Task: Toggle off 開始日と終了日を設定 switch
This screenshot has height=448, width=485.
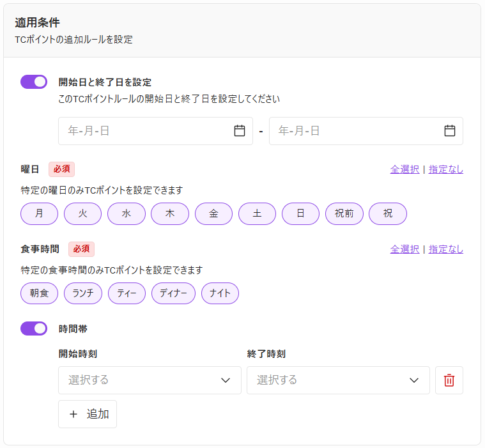Action: (x=34, y=82)
